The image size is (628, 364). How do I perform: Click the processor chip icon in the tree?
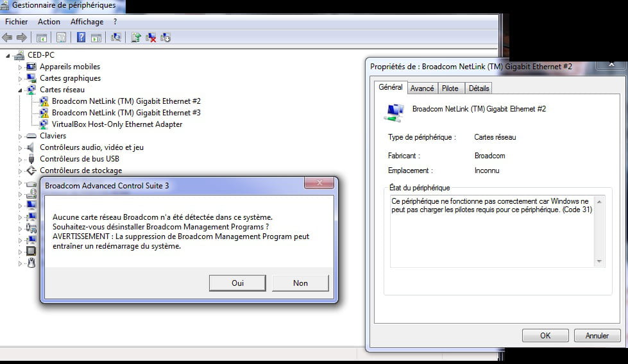(x=31, y=251)
